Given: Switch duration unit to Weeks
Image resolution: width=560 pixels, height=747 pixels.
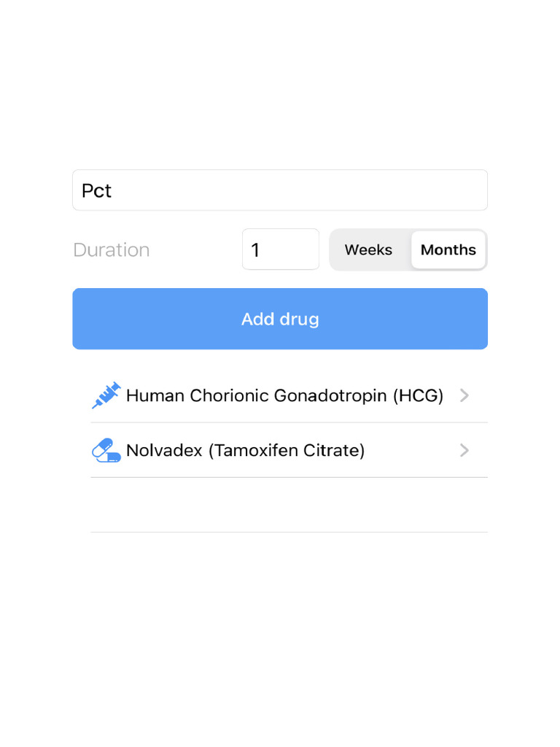Looking at the screenshot, I should (x=368, y=250).
